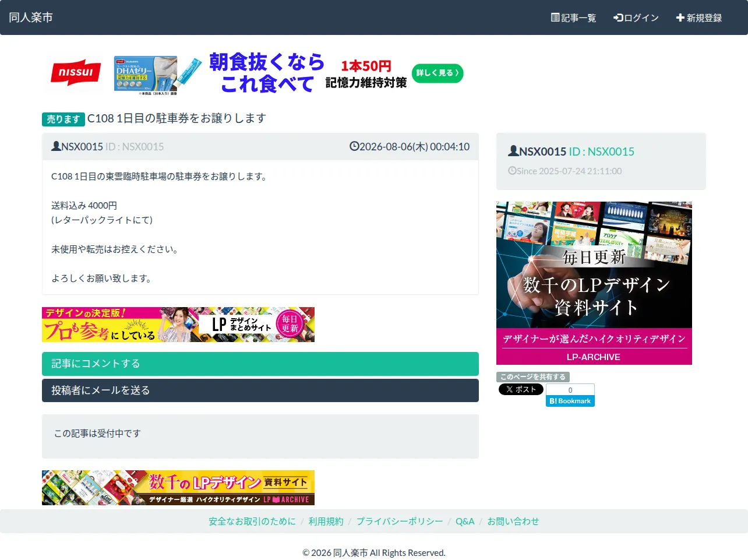Open NSX0015 profile in the sidebar card
This screenshot has height=560, width=748.
coord(542,152)
